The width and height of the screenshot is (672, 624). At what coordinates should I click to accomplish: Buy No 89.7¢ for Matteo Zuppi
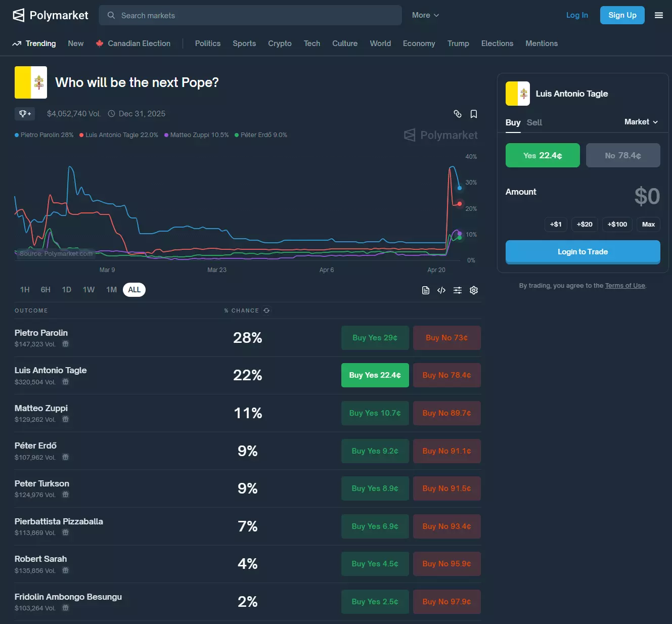pyautogui.click(x=447, y=413)
